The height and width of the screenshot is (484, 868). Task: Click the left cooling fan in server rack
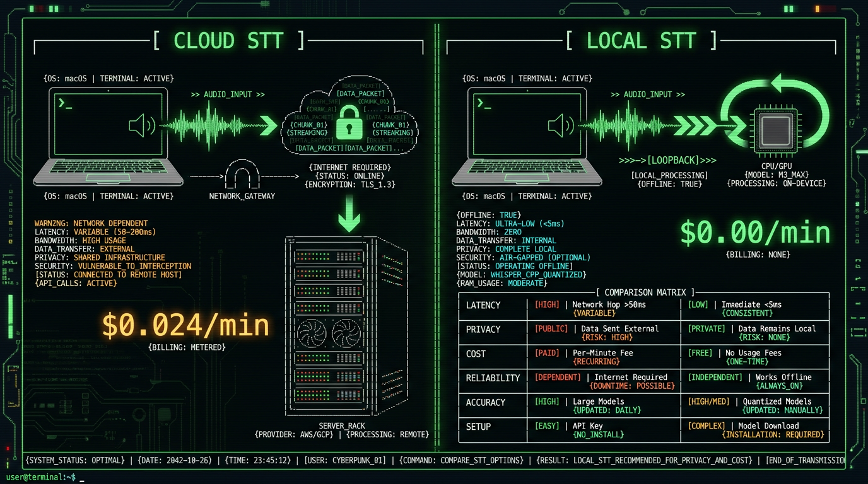pos(313,333)
